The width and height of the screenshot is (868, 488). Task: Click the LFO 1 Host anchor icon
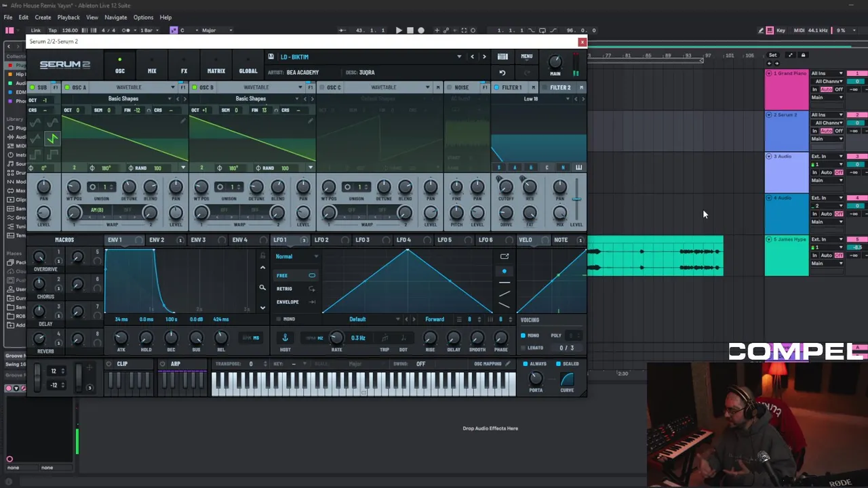(285, 338)
